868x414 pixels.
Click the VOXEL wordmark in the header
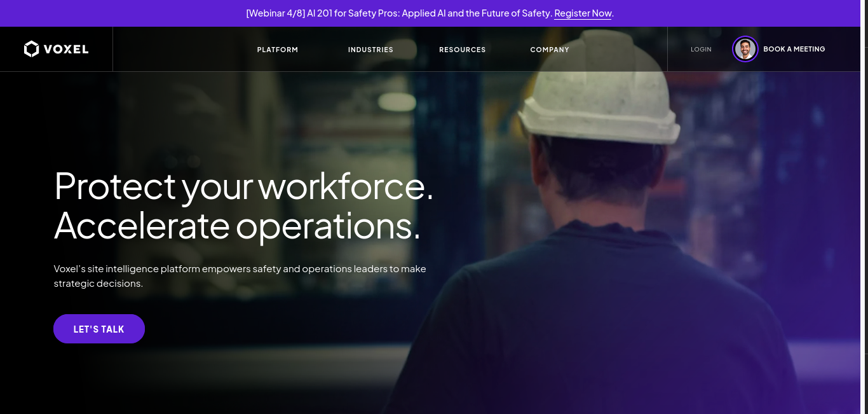(66, 50)
